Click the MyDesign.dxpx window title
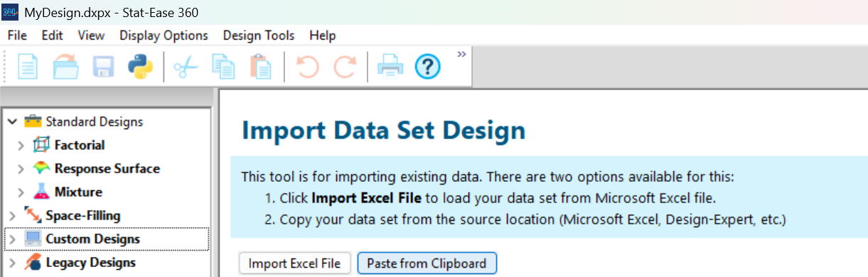The image size is (868, 277). click(x=112, y=12)
